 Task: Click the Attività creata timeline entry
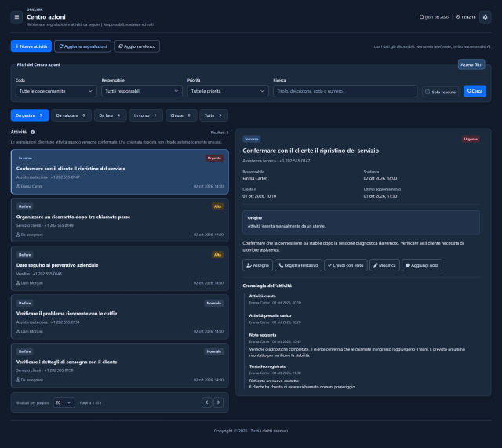(x=262, y=297)
